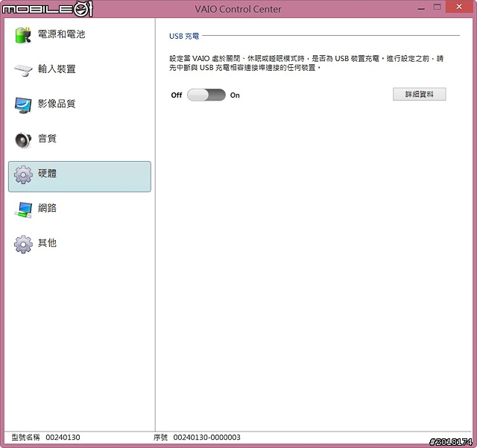Screen dimensions: 477x448
Task: Click the 詳細資料 button
Action: 419,94
